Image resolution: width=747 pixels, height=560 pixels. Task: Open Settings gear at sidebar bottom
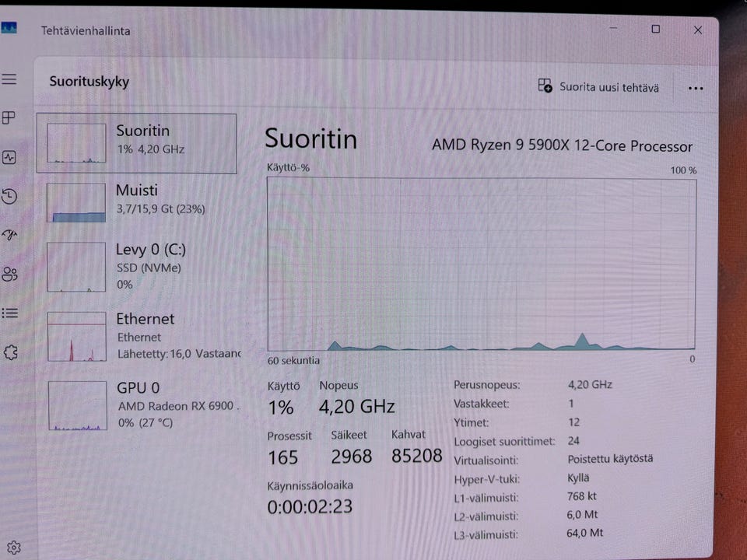coord(14,548)
